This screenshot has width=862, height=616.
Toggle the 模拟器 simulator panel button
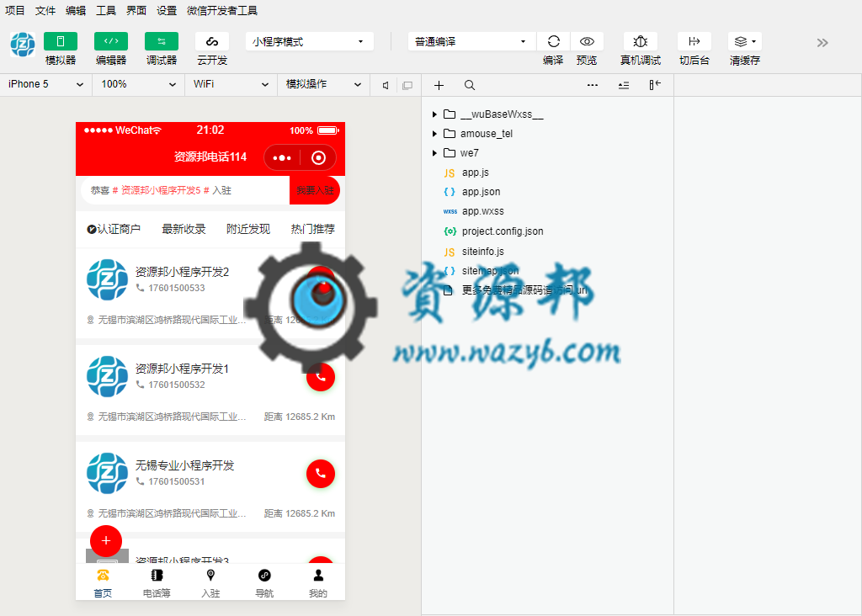(x=61, y=41)
